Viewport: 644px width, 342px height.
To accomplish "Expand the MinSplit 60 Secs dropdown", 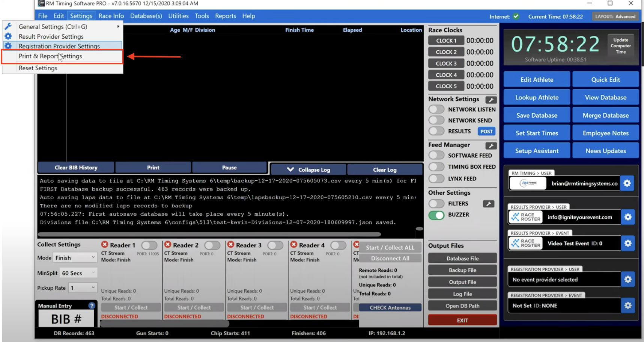I will pos(79,273).
